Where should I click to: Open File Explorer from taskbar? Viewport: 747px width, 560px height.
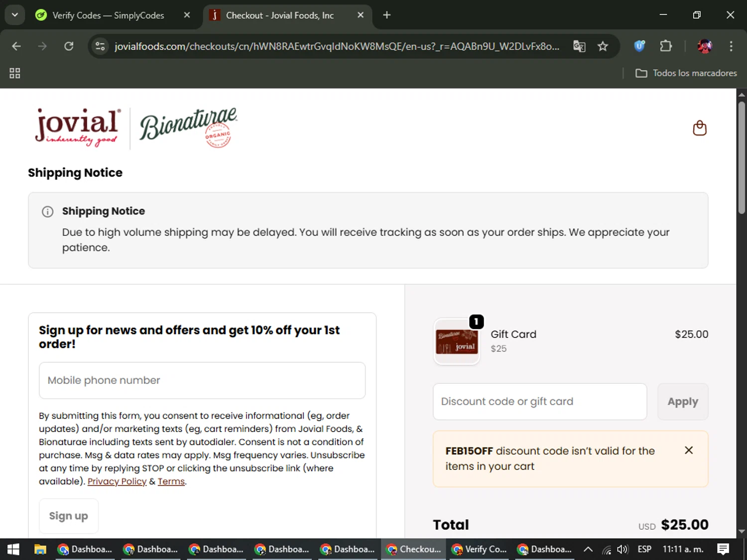point(40,549)
